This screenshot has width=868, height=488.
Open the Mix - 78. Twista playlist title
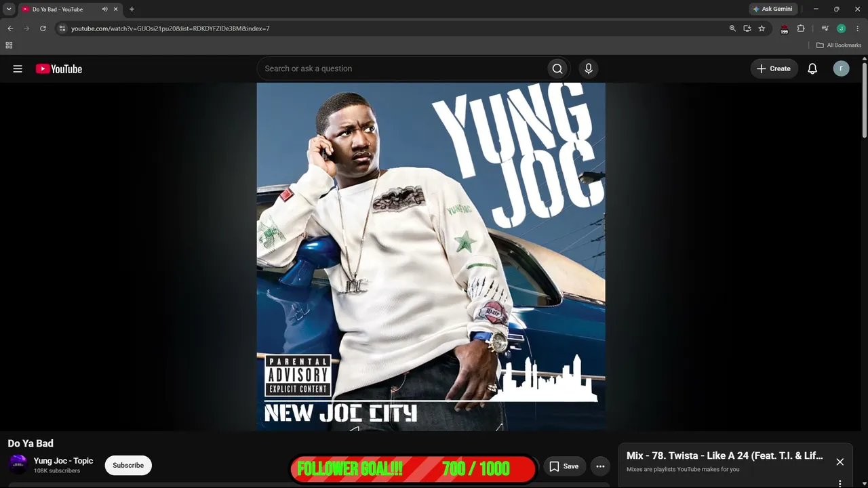725,455
